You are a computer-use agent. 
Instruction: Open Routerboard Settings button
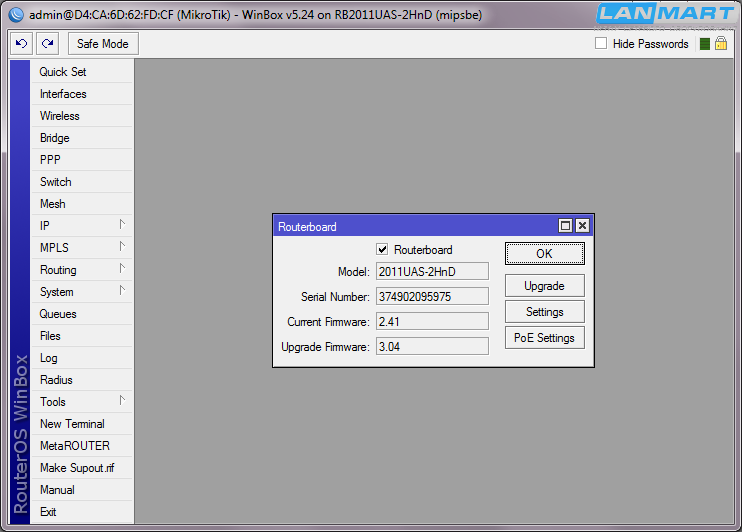pos(545,312)
